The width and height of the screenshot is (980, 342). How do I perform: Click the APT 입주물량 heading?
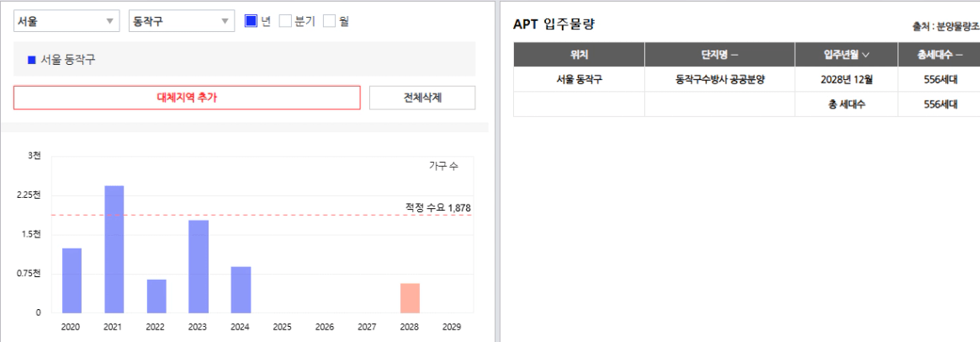click(554, 24)
